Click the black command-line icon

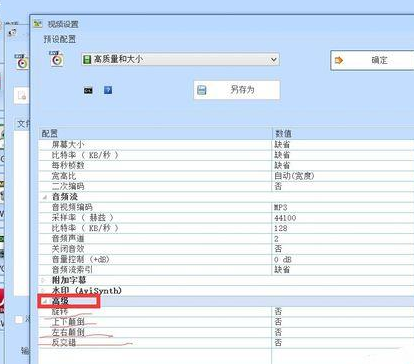click(88, 90)
